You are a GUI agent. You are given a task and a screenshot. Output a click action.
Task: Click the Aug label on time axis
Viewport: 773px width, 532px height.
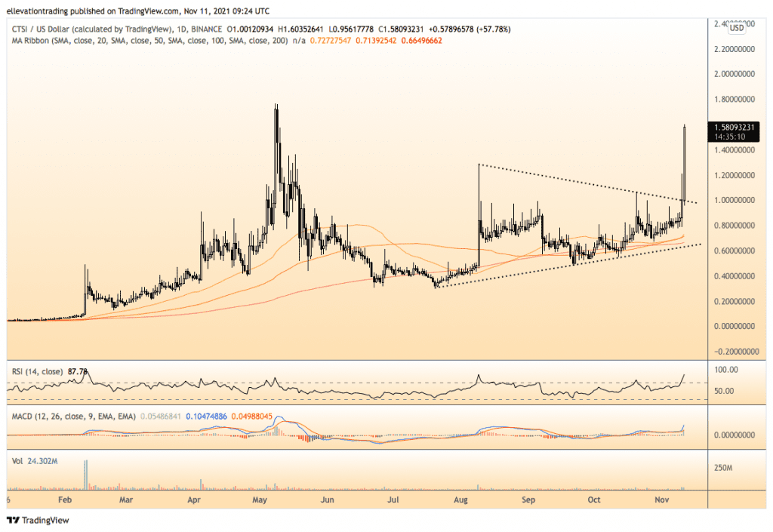click(x=460, y=500)
